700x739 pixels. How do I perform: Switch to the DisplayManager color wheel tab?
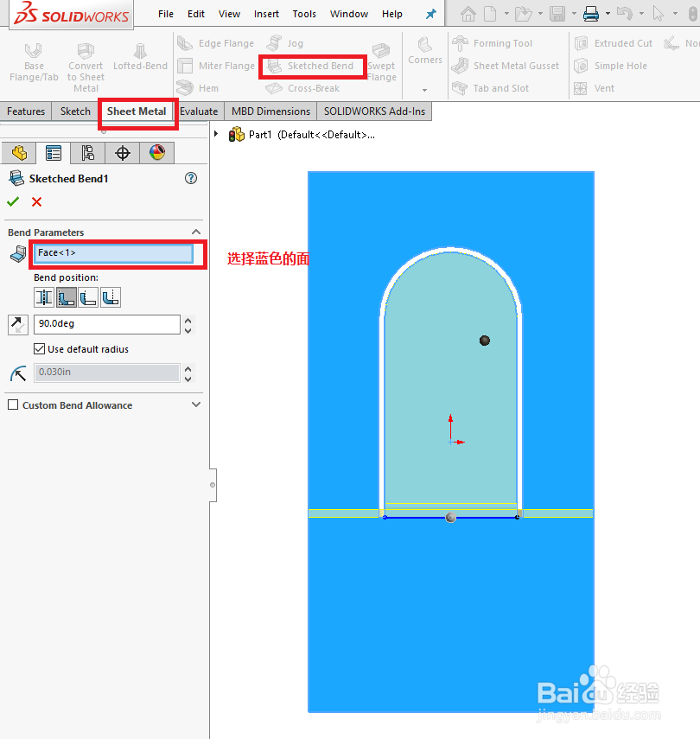(x=156, y=153)
